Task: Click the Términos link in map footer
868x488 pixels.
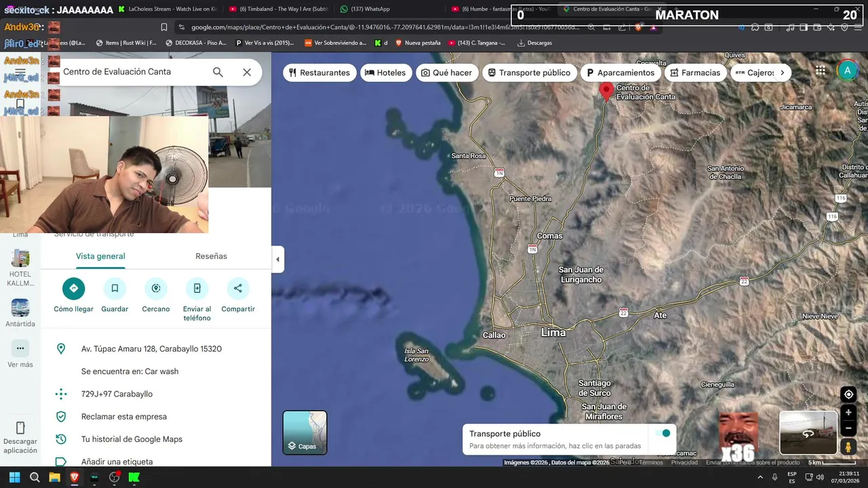Action: tap(651, 462)
